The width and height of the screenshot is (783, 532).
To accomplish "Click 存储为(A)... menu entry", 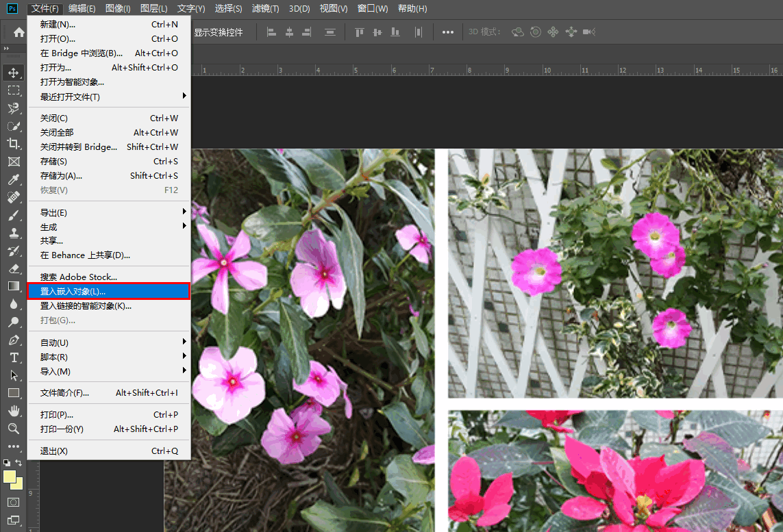I will click(62, 176).
